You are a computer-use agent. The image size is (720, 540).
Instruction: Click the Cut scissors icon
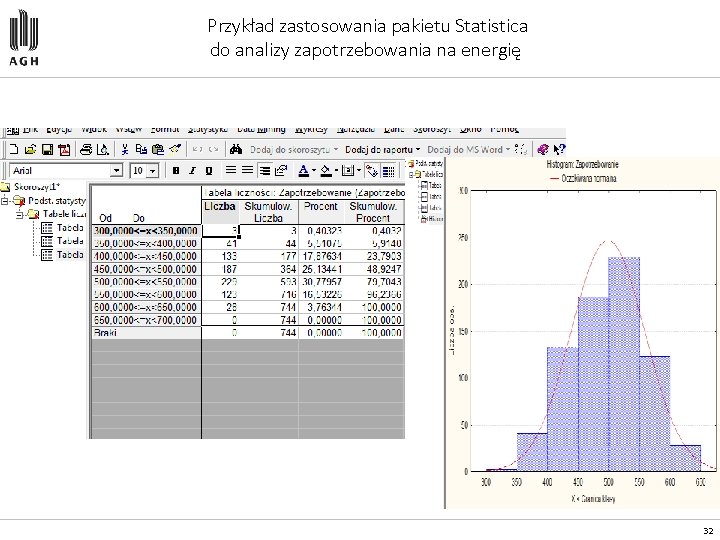(124, 149)
